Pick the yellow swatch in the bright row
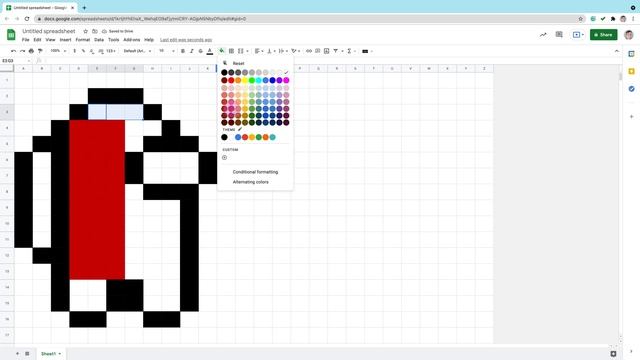Viewport: 640px width, 360px height. click(245, 80)
